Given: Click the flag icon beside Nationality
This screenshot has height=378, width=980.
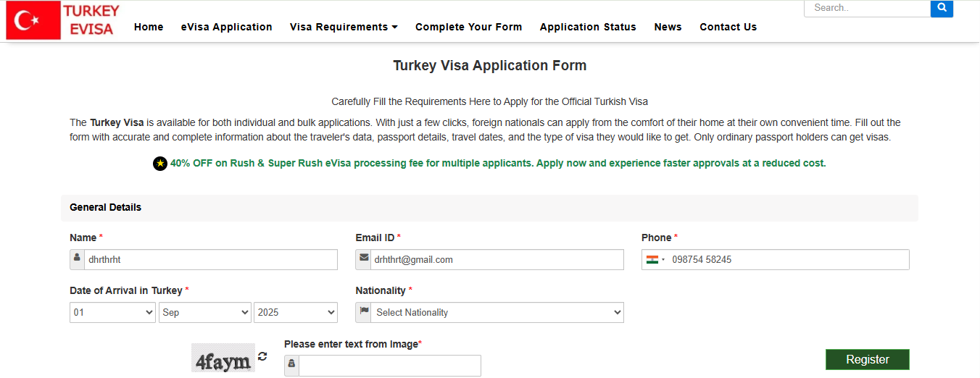Looking at the screenshot, I should 363,312.
